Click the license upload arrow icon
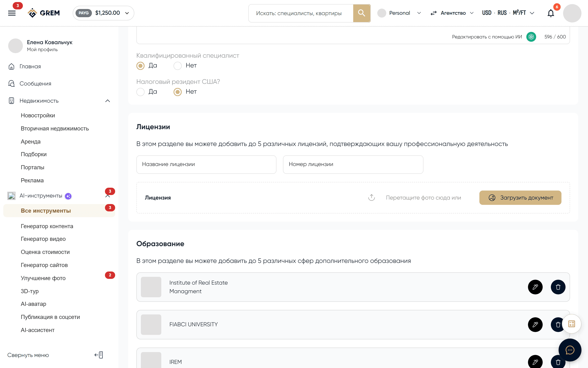This screenshot has height=368, width=588. coord(371,197)
